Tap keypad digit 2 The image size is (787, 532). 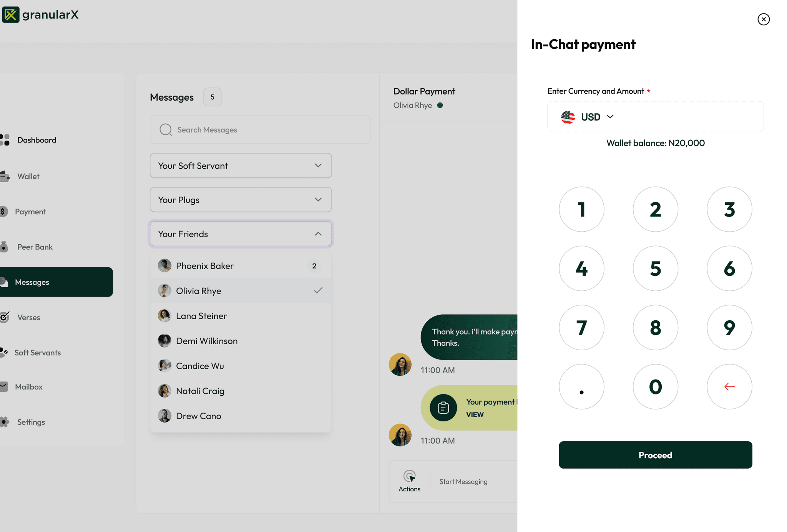655,209
